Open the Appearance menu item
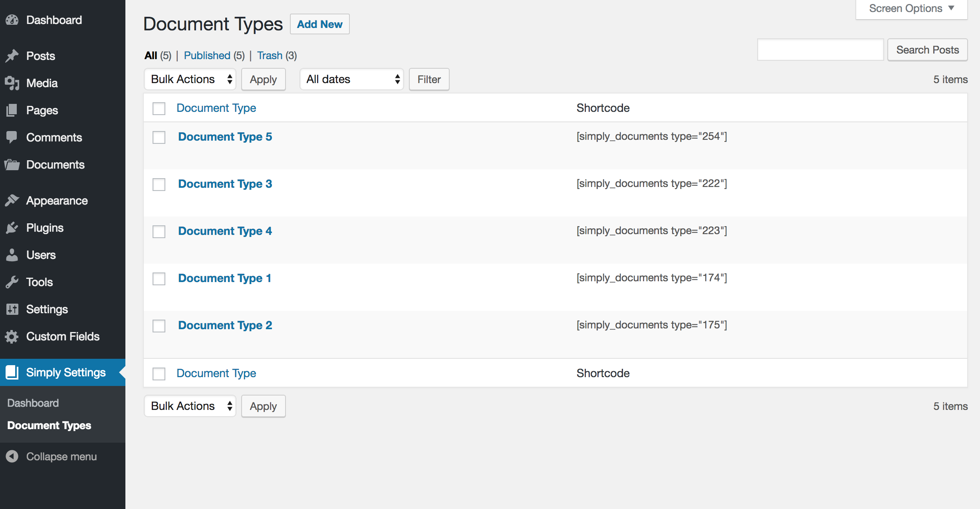980x509 pixels. point(57,201)
